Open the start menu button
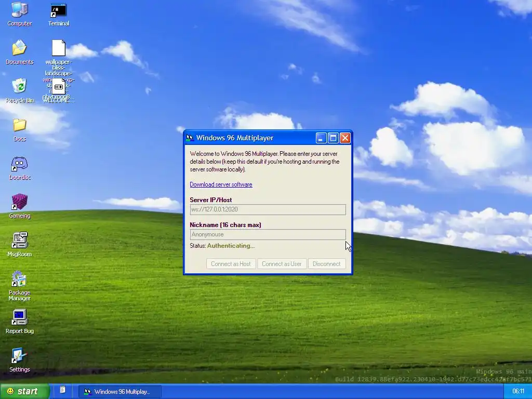The height and width of the screenshot is (399, 532). pyautogui.click(x=25, y=392)
